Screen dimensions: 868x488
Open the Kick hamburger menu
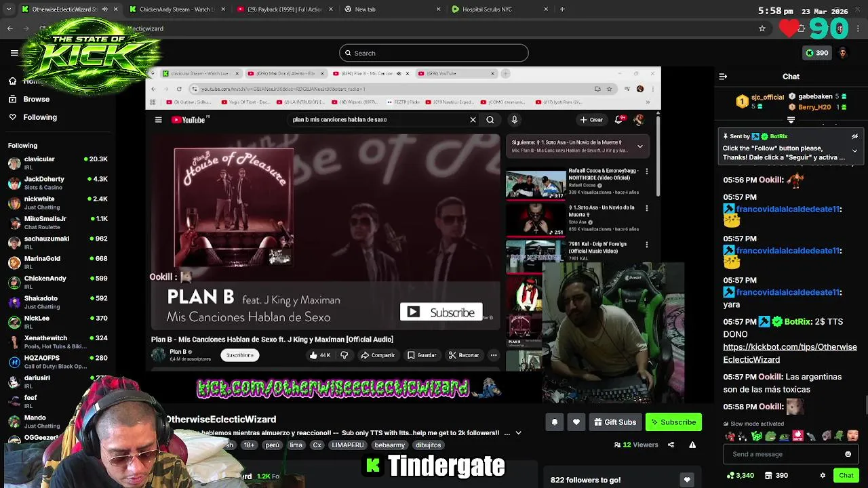[14, 53]
